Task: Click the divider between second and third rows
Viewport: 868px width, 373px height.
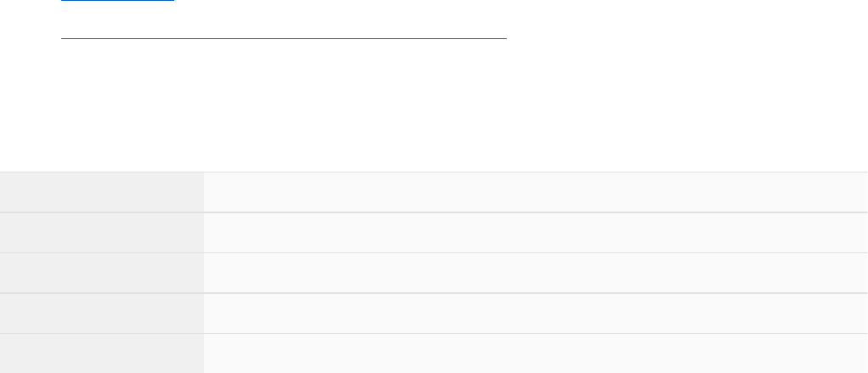Action: (434, 252)
